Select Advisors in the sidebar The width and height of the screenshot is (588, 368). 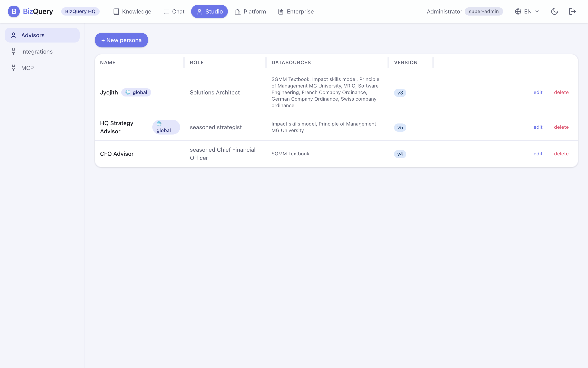tap(42, 35)
